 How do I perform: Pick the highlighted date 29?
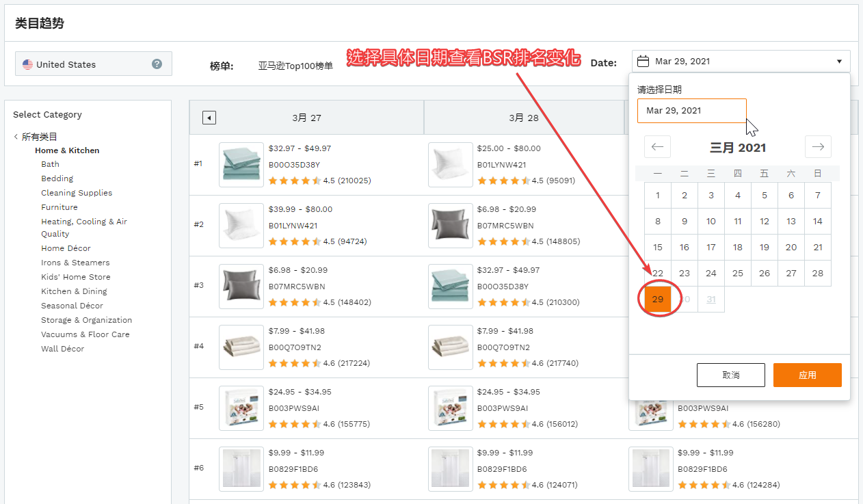658,300
